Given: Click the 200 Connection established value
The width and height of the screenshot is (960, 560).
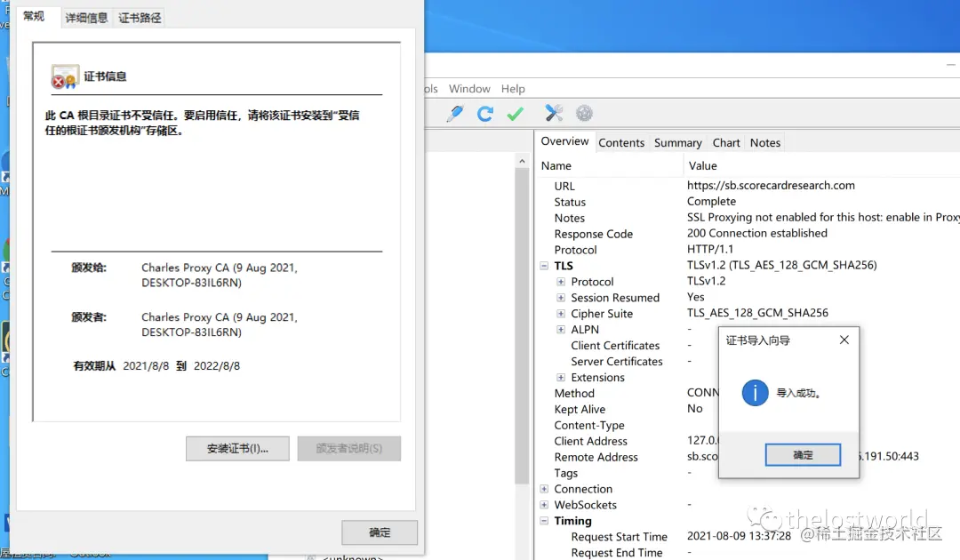Looking at the screenshot, I should [756, 233].
